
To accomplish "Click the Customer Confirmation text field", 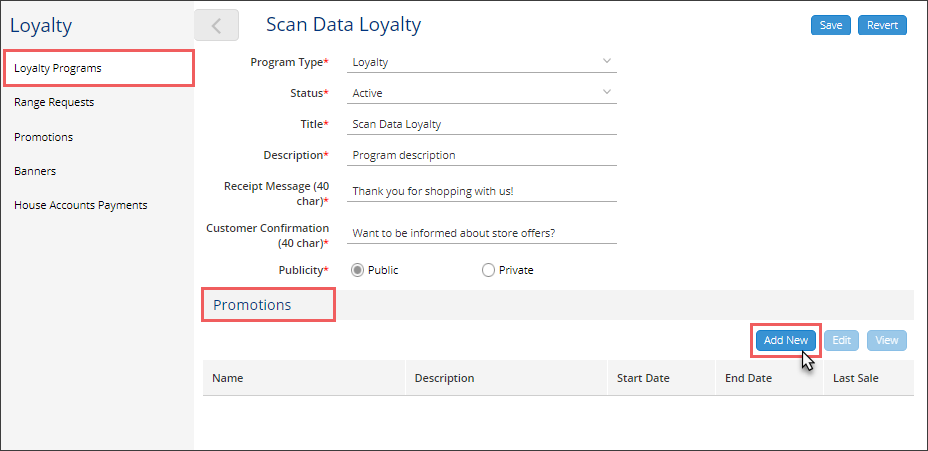I will [x=482, y=233].
